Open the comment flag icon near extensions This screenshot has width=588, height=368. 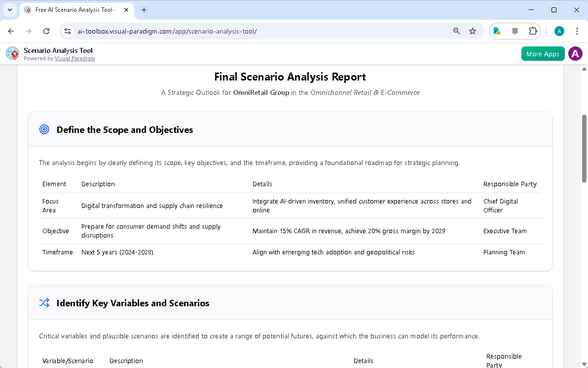(514, 31)
